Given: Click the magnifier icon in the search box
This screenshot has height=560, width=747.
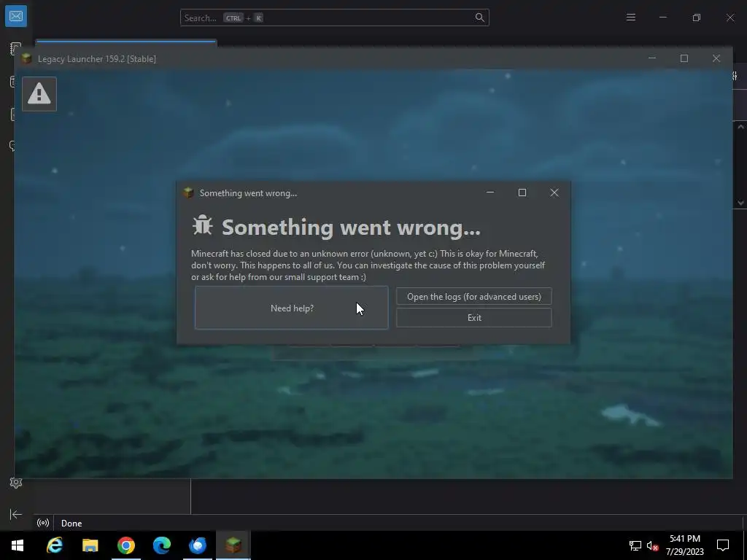Looking at the screenshot, I should 480,17.
